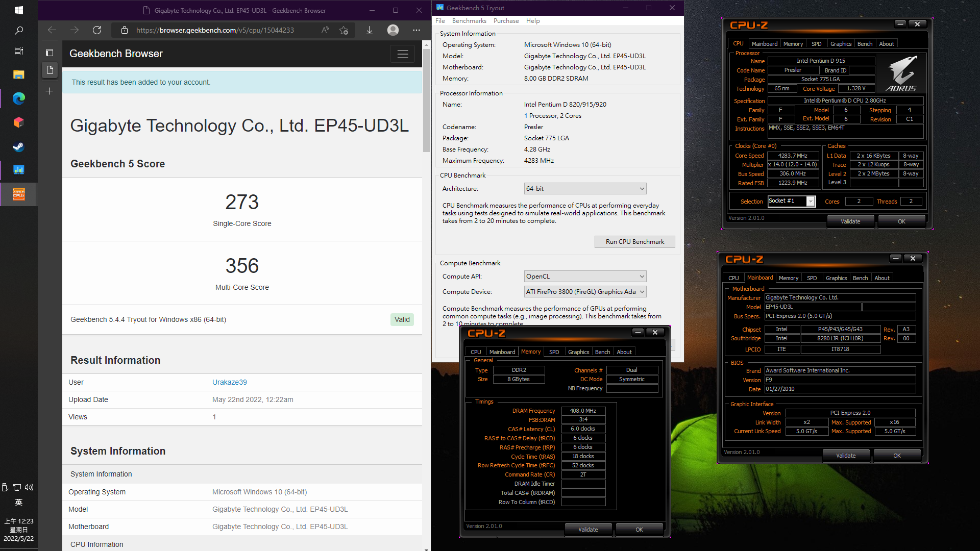Open Edge vertical tabs action menu

tap(50, 52)
